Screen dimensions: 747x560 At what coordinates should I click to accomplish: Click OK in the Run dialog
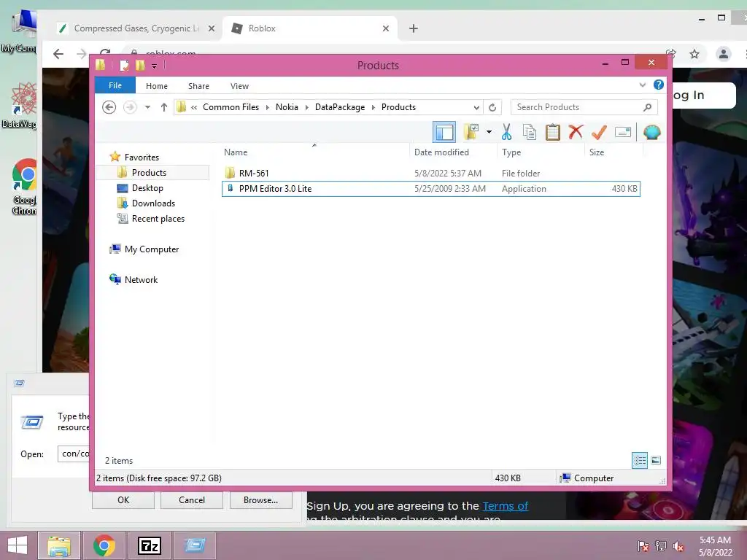tap(123, 500)
